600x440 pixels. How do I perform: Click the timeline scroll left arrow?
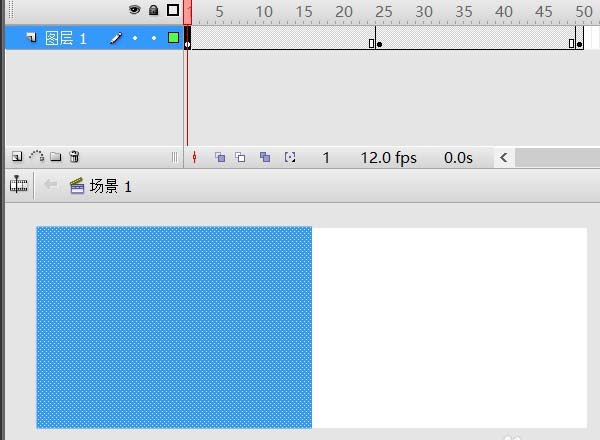(504, 157)
